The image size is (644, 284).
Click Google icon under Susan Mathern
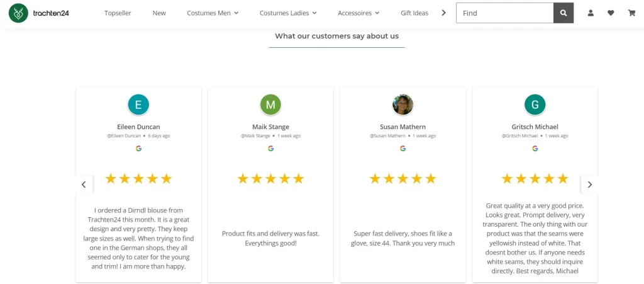pyautogui.click(x=402, y=149)
